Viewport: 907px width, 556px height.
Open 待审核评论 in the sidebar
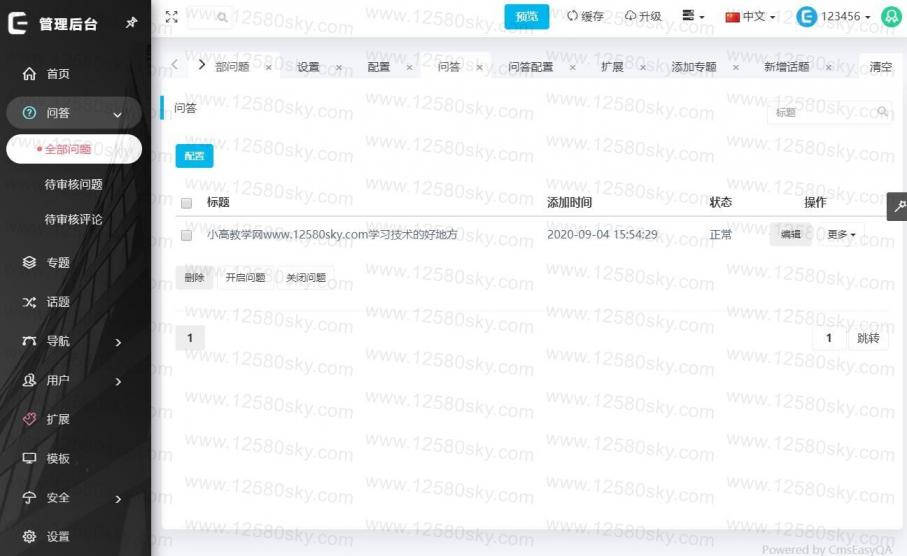[73, 219]
